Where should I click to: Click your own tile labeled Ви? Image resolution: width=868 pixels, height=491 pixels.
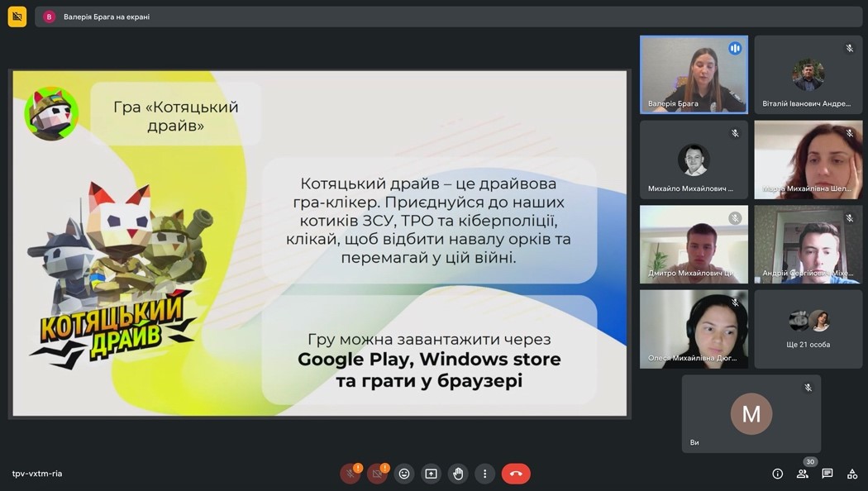[x=751, y=413]
